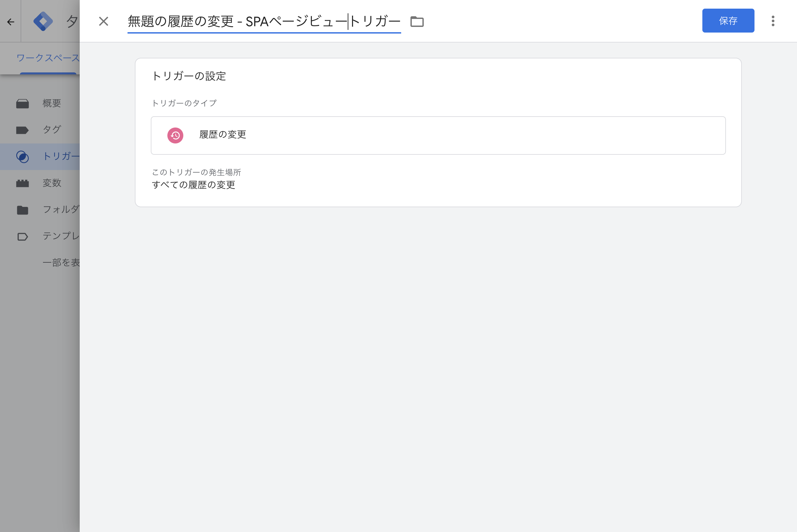The height and width of the screenshot is (532, 797).
Task: Open the three-dot more options menu
Action: point(773,21)
